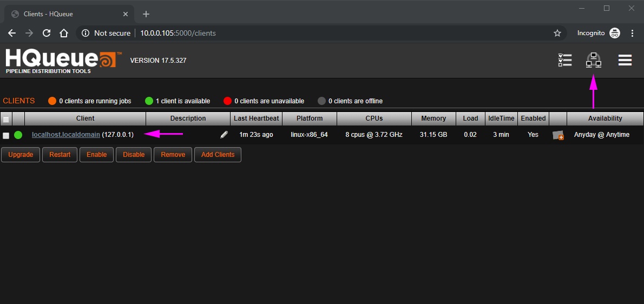The width and height of the screenshot is (644, 304).
Task: Click the 'Yes' enabled cell
Action: (x=533, y=135)
